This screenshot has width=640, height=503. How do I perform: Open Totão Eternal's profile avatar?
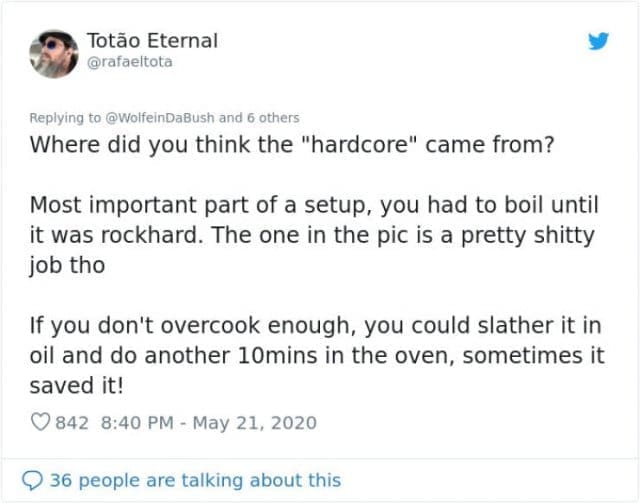53,52
